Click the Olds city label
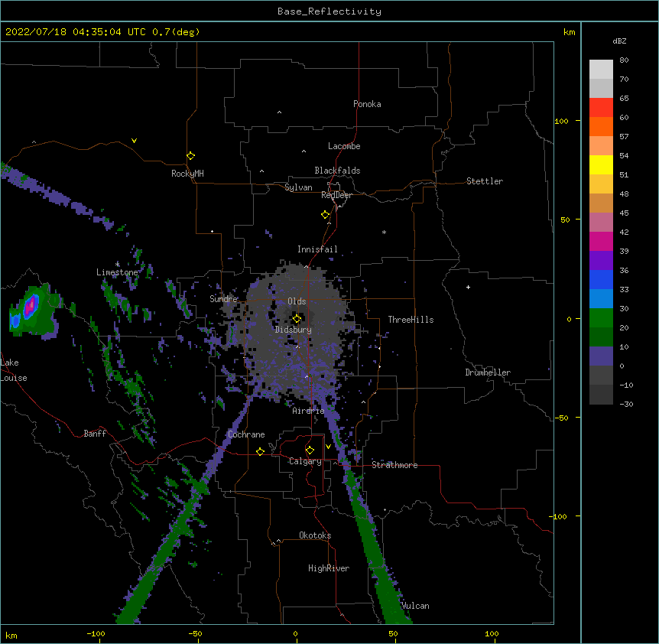Viewport: 659px width, 644px height. (297, 301)
